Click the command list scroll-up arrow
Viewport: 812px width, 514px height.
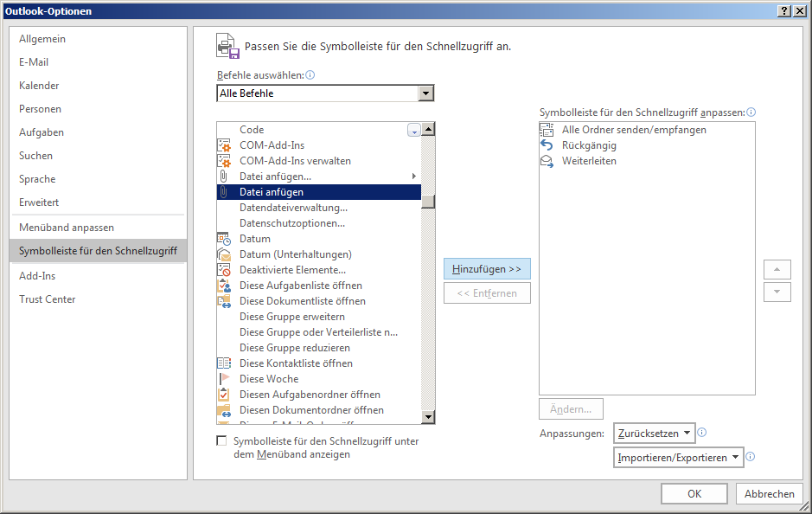click(428, 129)
